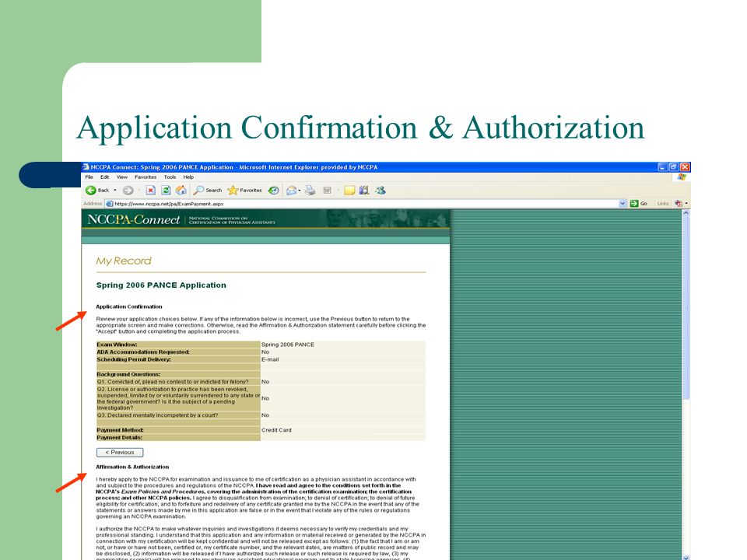
Task: Click the Edit with Word toolbar icon
Action: tap(328, 191)
